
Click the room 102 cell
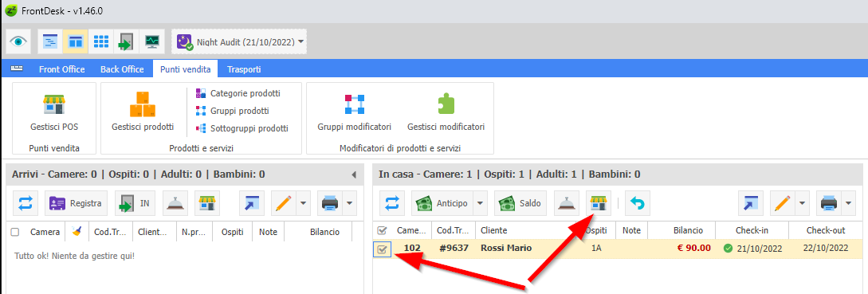pyautogui.click(x=412, y=248)
